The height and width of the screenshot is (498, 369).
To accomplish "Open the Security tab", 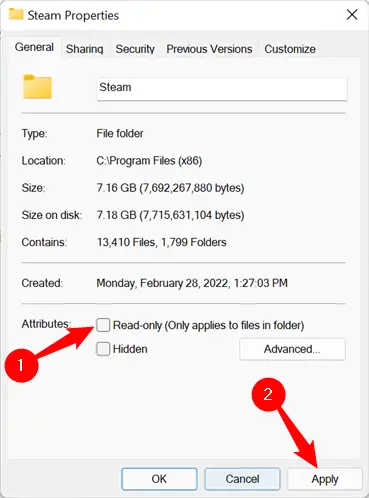I will (x=135, y=49).
